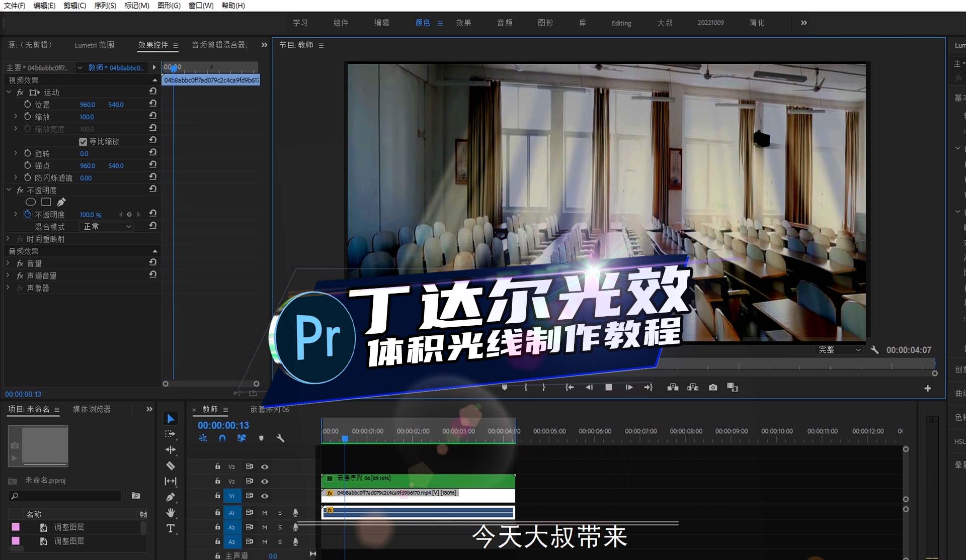This screenshot has width=966, height=560.
Task: Select the Hand tool
Action: point(171,513)
